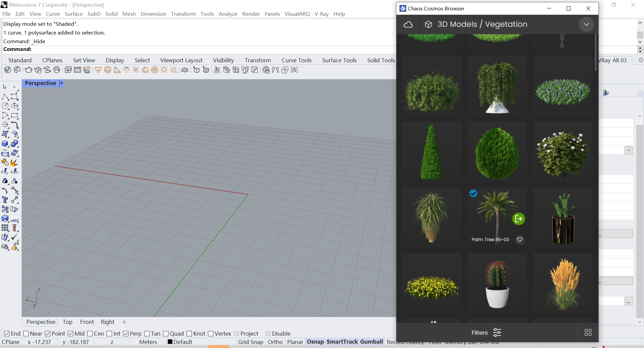Favorite Palm Tree 85-03 with heart icon

click(520, 239)
